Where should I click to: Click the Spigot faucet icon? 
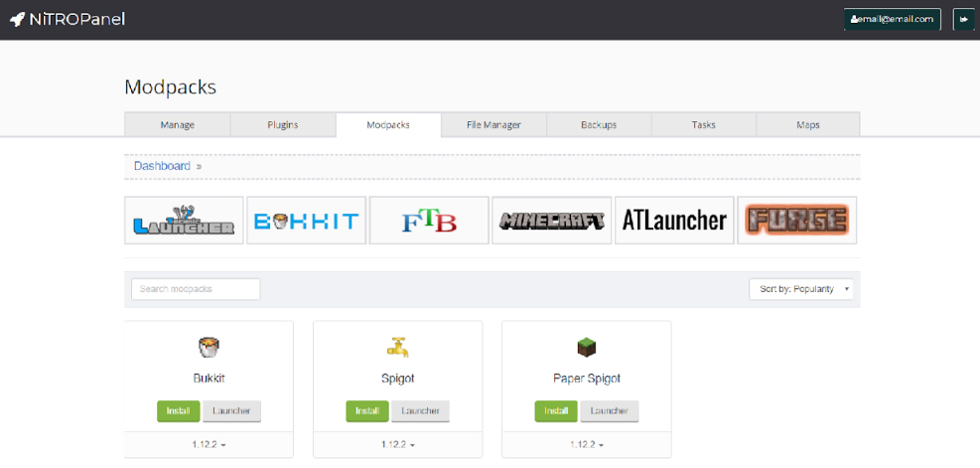click(397, 347)
